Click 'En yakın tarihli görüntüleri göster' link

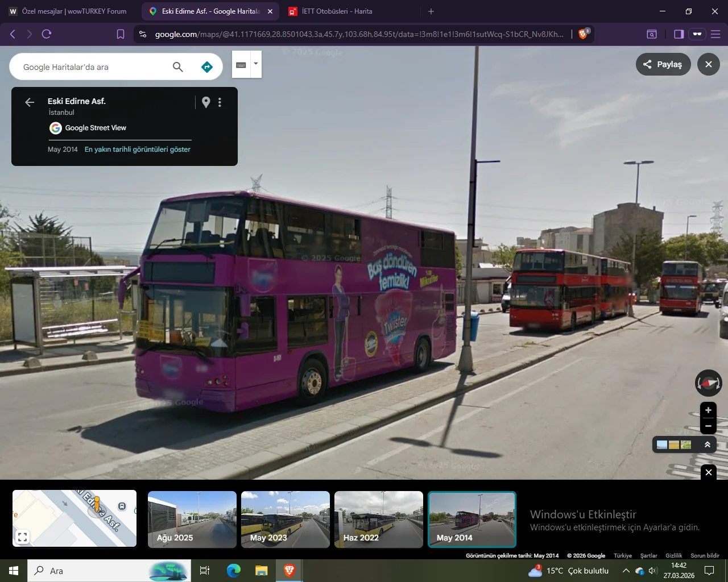pos(138,149)
